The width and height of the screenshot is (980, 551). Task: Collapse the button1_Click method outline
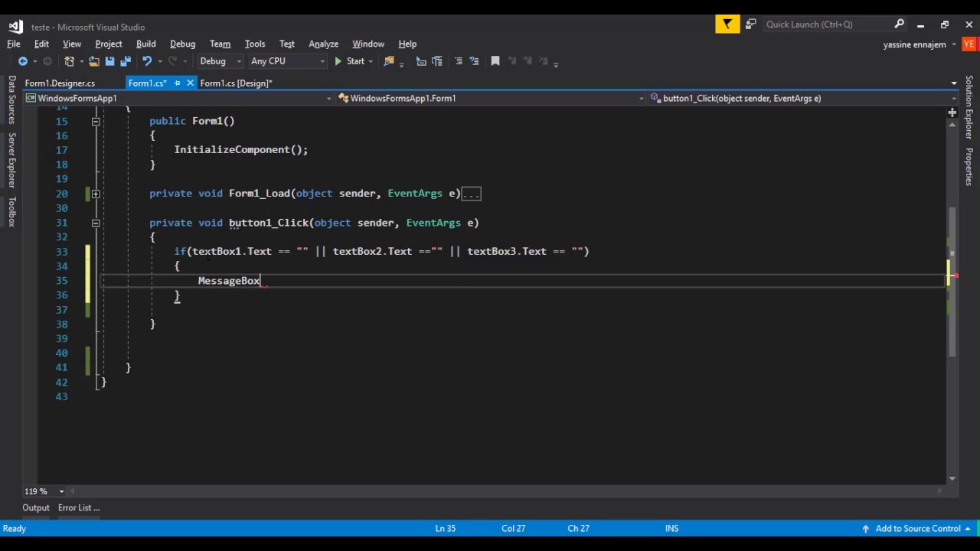click(x=96, y=223)
